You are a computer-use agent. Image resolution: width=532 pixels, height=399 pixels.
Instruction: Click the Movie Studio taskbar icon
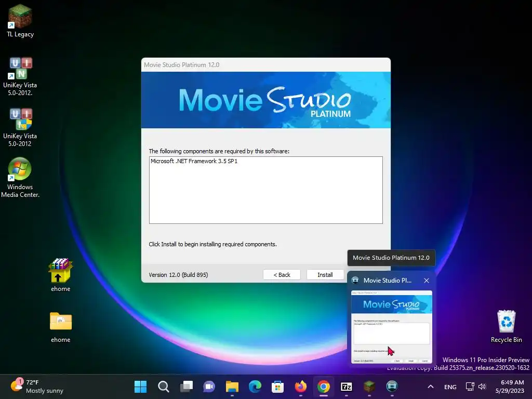pyautogui.click(x=392, y=387)
